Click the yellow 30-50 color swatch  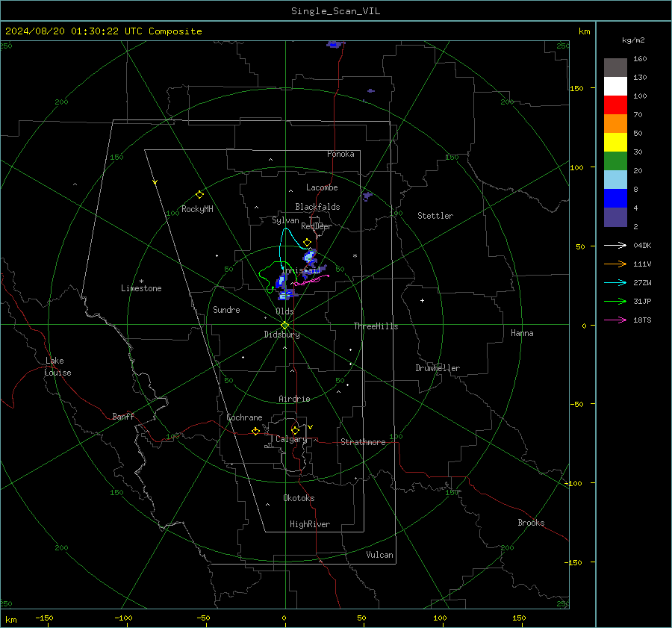pyautogui.click(x=615, y=143)
